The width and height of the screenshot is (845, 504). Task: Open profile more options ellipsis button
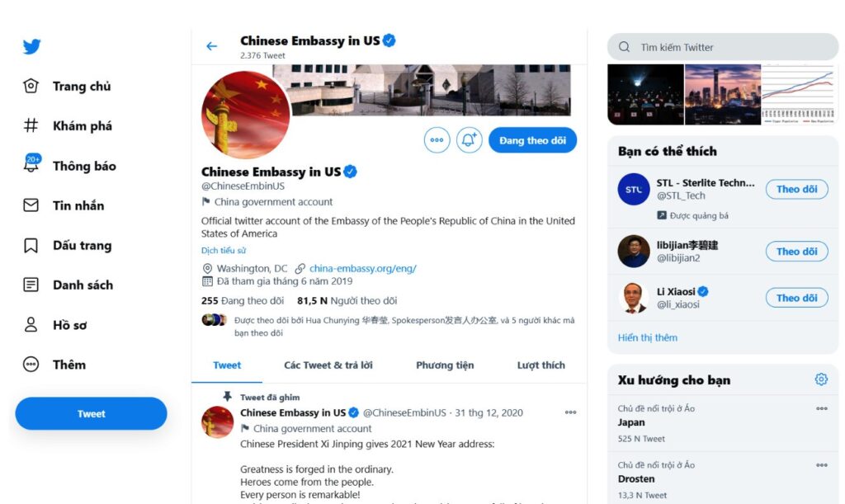437,140
